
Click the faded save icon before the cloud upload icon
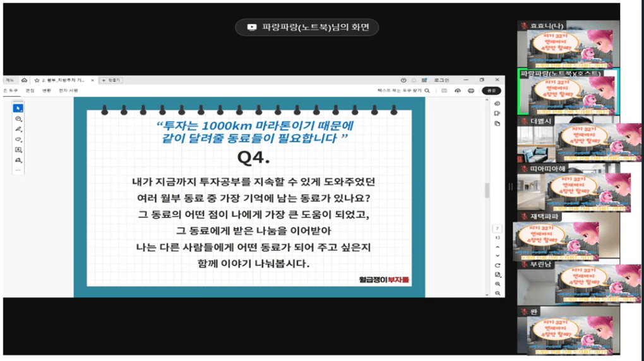tap(444, 90)
